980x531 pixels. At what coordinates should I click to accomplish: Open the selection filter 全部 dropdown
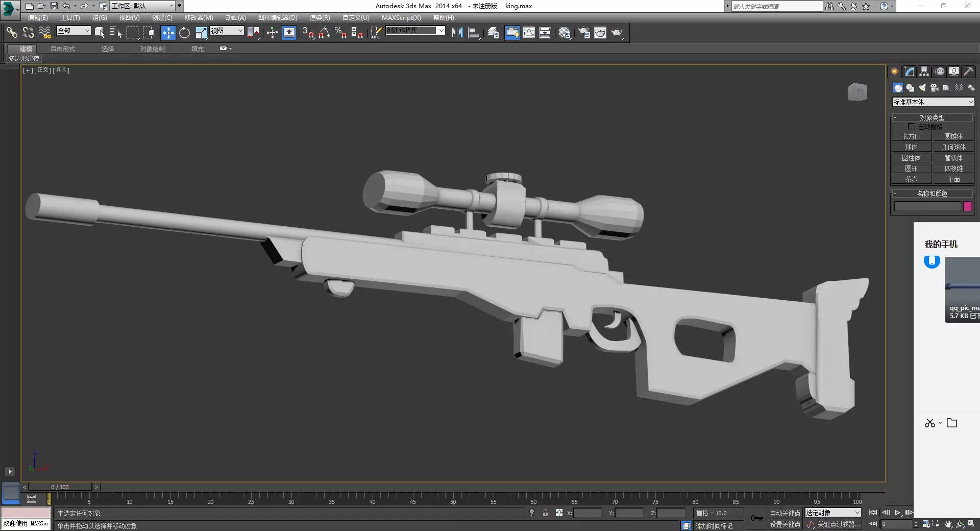73,31
